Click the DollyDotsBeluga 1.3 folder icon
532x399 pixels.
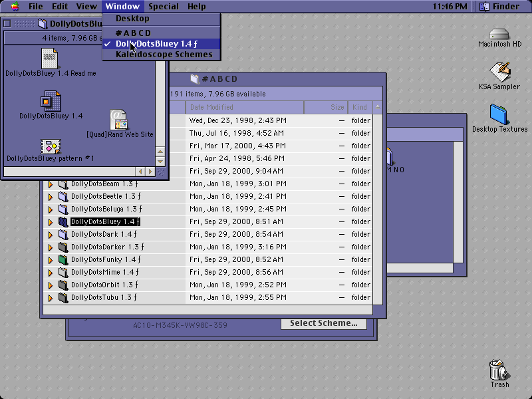(x=63, y=209)
